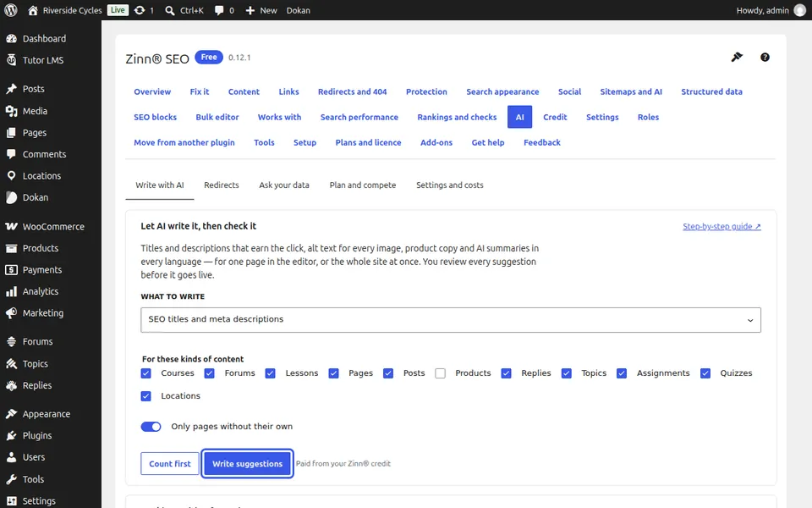Click the Write suggestions button
812x508 pixels.
(248, 464)
